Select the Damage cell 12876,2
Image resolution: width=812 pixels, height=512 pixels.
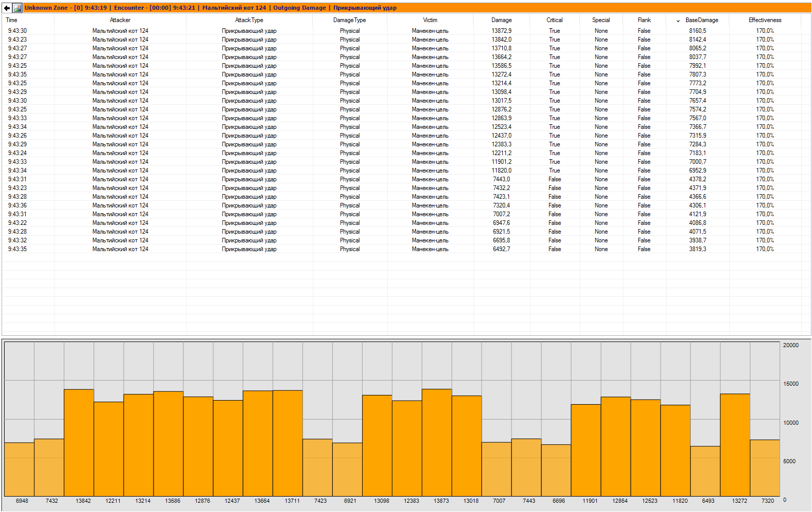point(502,109)
